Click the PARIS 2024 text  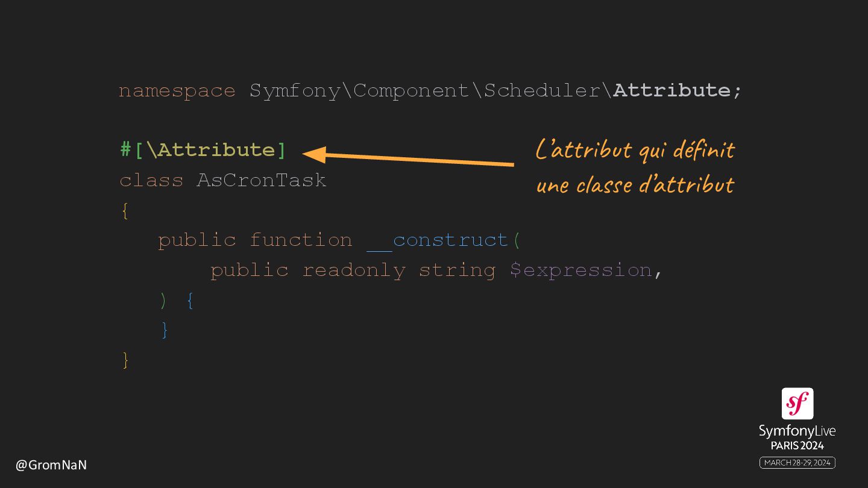797,446
